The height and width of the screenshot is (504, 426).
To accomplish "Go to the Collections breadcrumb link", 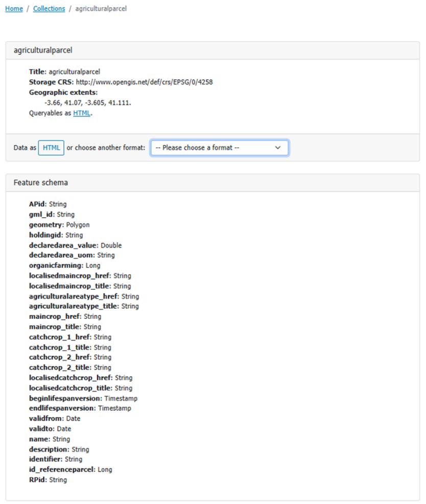I will [x=49, y=9].
